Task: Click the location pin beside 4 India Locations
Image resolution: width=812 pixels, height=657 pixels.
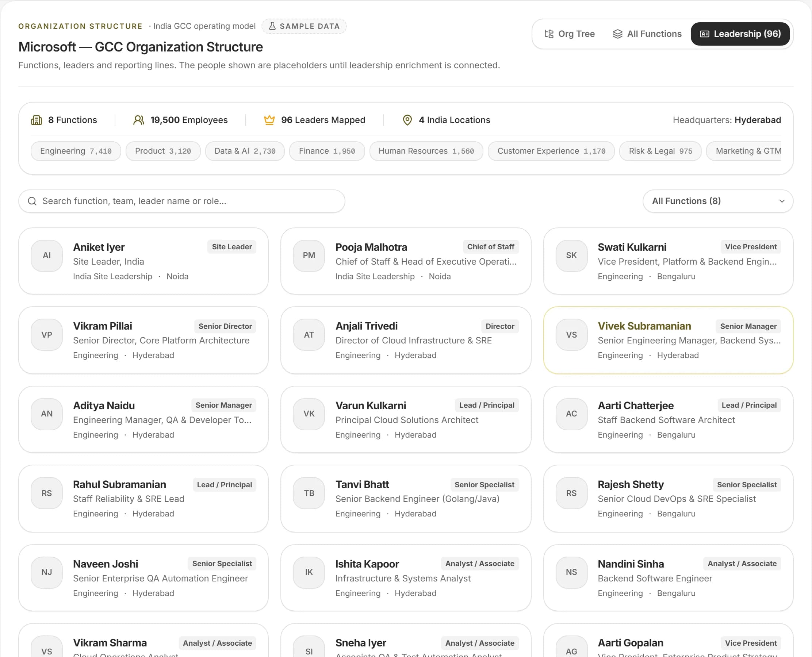Action: point(407,120)
